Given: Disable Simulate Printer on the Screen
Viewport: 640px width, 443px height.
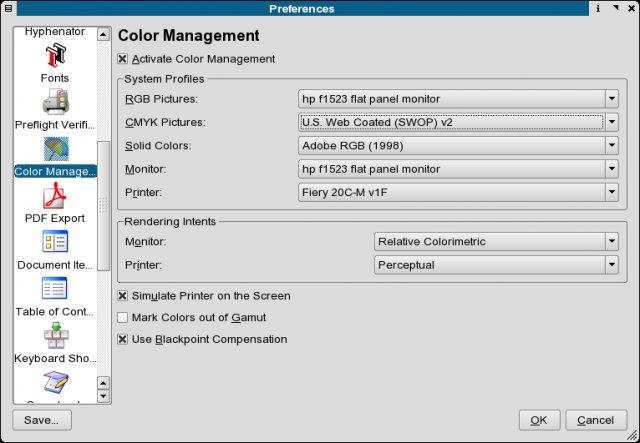Looking at the screenshot, I should coord(122,296).
